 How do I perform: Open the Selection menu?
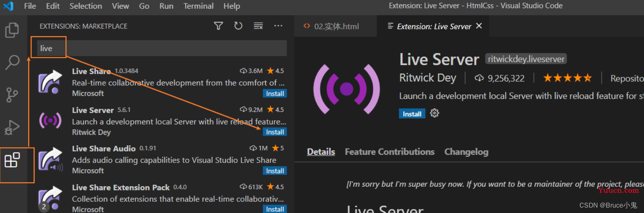pyautogui.click(x=86, y=6)
